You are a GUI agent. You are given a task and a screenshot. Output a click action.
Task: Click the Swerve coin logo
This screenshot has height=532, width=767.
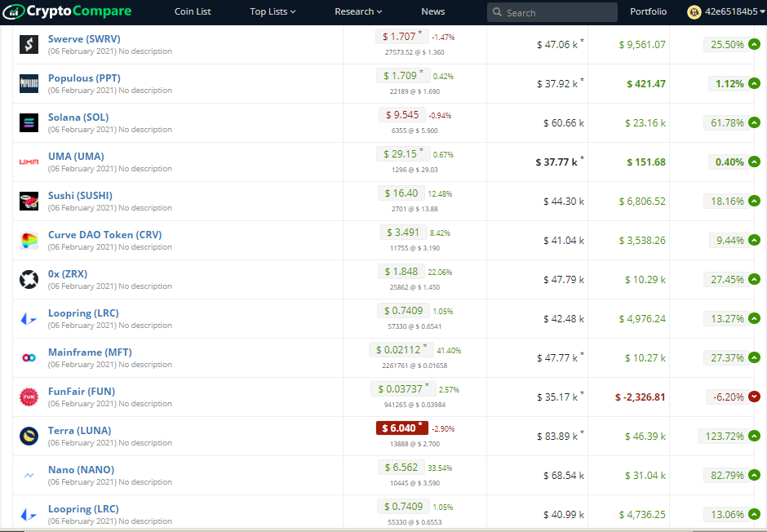29,45
